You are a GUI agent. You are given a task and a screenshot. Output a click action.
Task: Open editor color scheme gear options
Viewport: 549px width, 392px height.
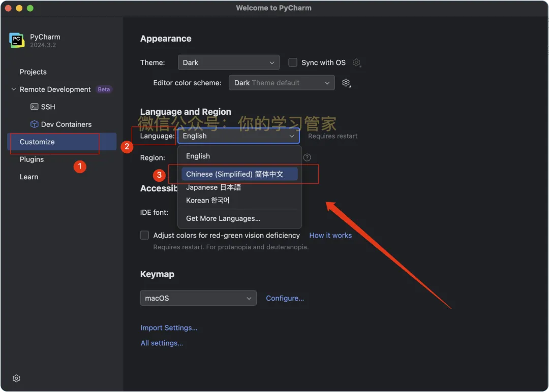346,83
